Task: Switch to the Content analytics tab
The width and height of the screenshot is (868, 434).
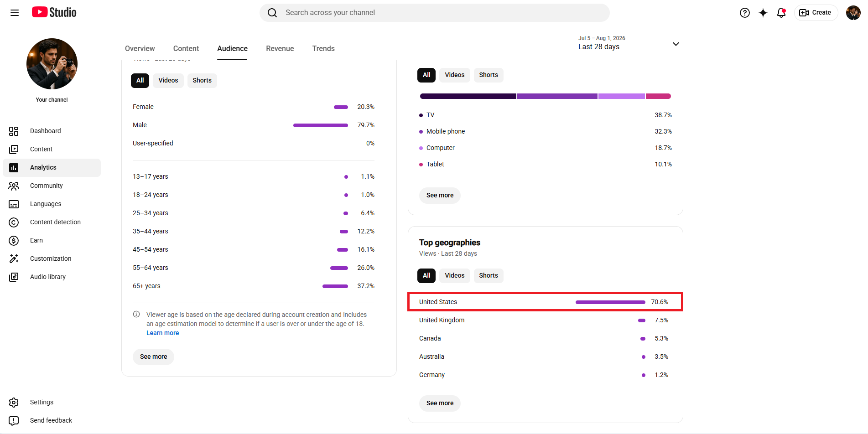Action: click(186, 48)
